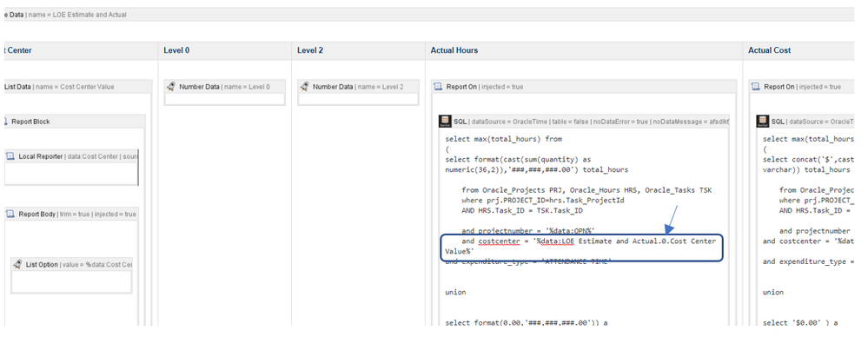Image resolution: width=868 pixels, height=337 pixels.
Task: Select the Report Block label
Action: click(x=30, y=122)
